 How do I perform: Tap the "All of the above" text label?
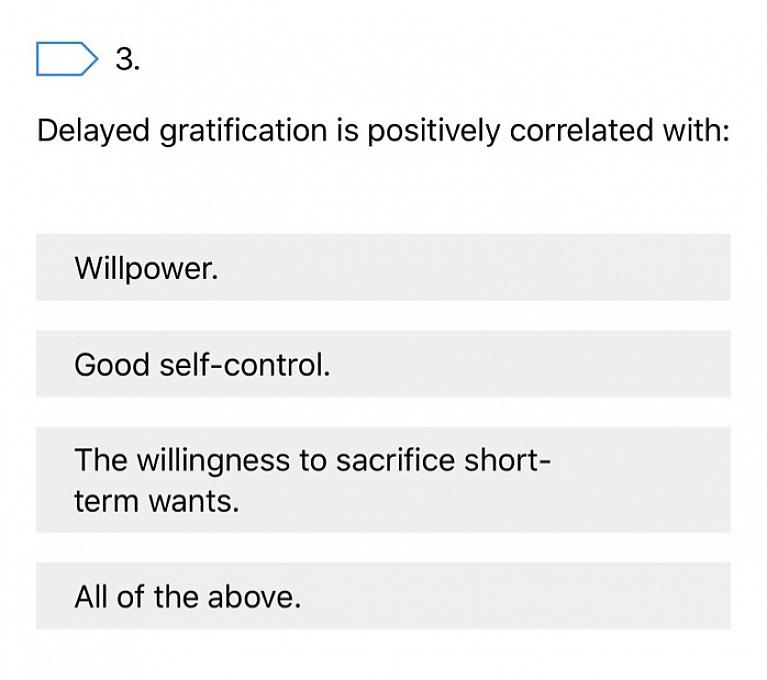click(x=187, y=597)
